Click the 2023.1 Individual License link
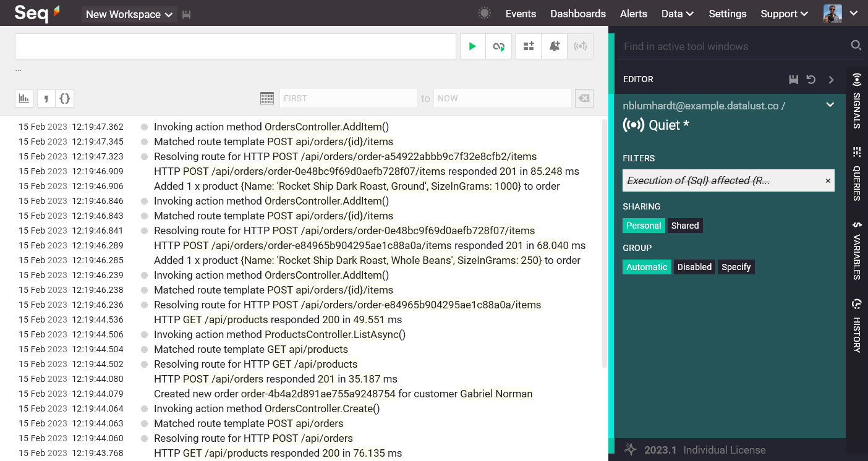This screenshot has width=868, height=461. [705, 450]
